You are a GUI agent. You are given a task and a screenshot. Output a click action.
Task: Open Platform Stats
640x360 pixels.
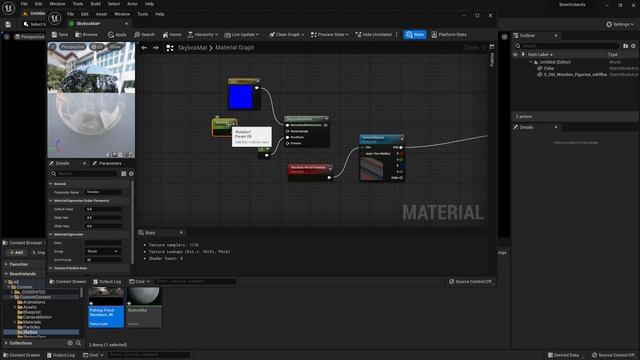click(449, 35)
